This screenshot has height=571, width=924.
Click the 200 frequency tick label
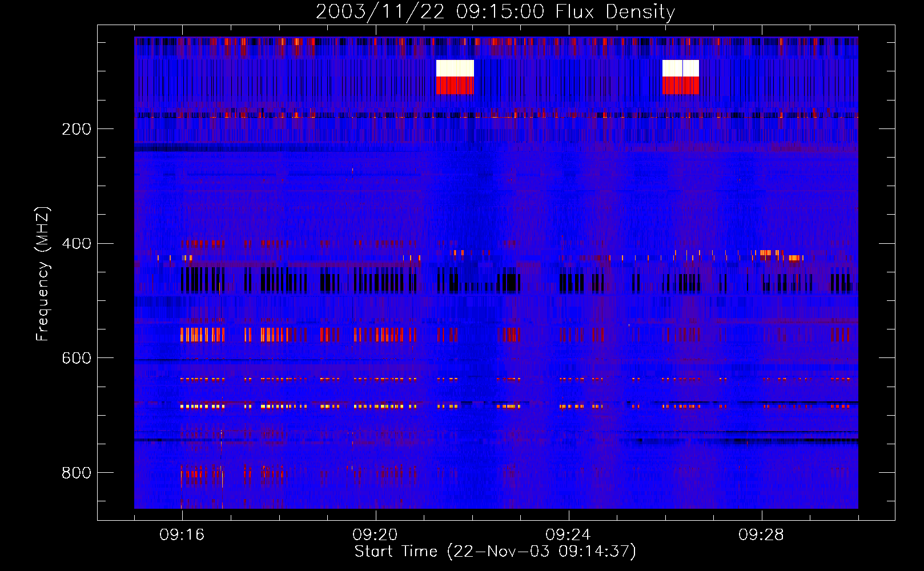pyautogui.click(x=77, y=129)
